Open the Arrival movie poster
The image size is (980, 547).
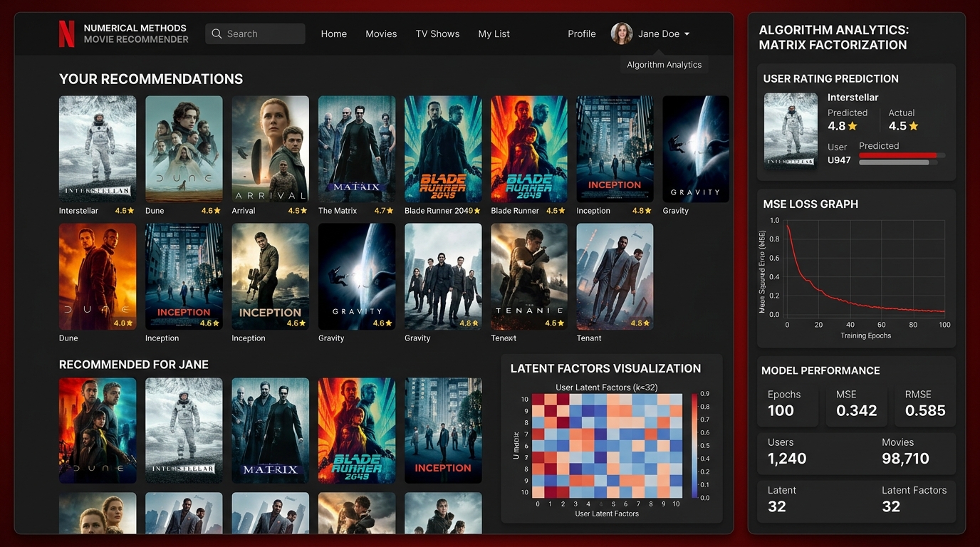[271, 149]
